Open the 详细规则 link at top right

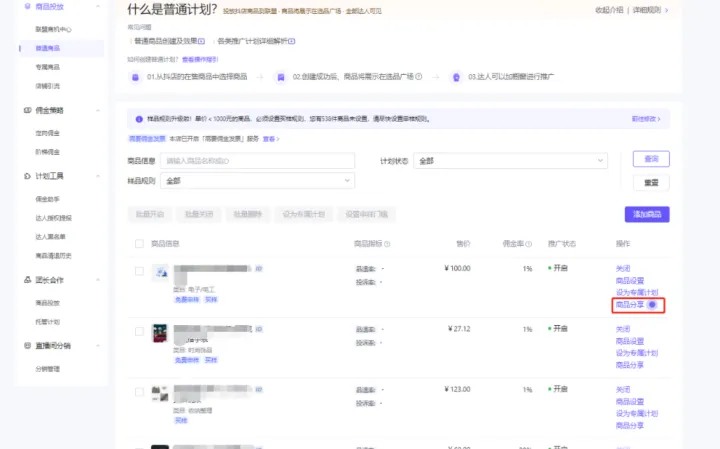(x=647, y=10)
